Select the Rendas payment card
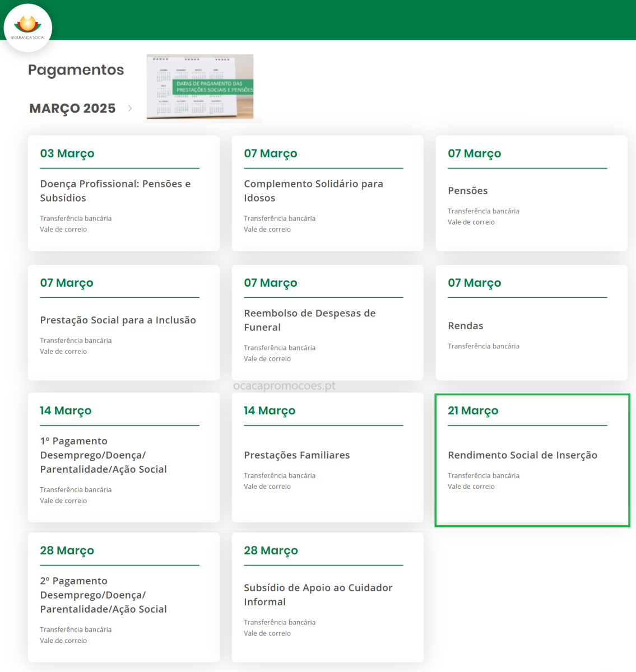The height and width of the screenshot is (672, 636). (x=465, y=326)
